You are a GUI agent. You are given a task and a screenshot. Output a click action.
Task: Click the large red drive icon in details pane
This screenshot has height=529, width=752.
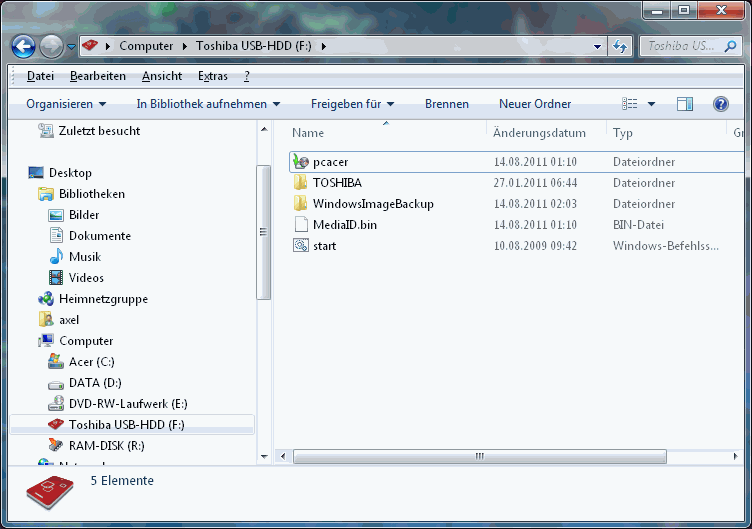click(50, 492)
